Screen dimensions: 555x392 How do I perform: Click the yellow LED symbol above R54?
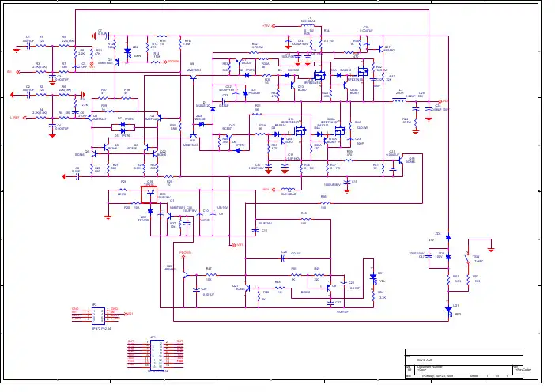[373, 277]
